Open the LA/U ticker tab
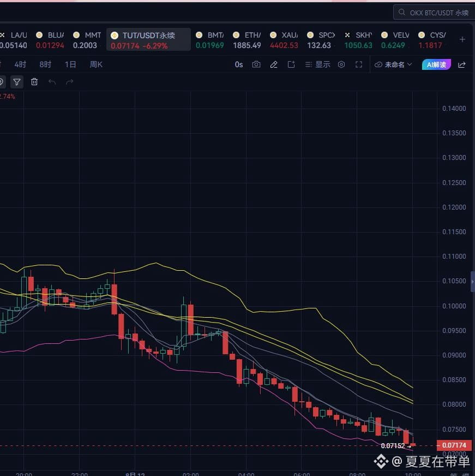This screenshot has height=476, width=475. 14,40
